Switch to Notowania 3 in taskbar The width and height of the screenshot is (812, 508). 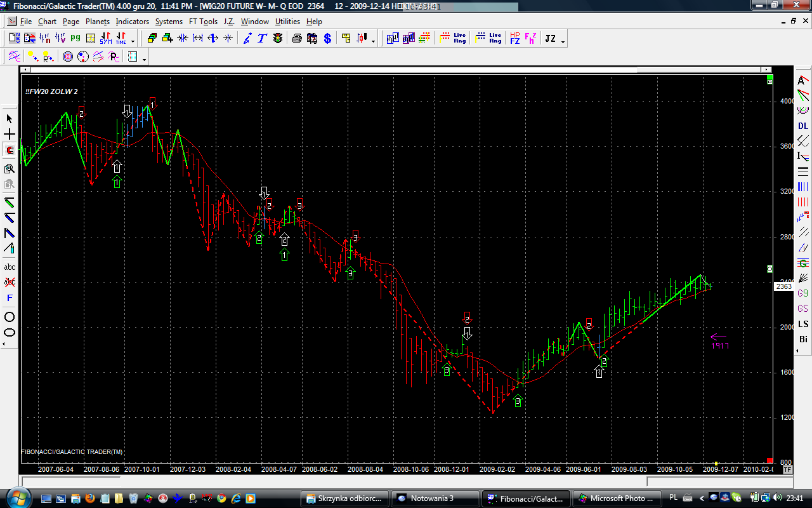(x=434, y=498)
